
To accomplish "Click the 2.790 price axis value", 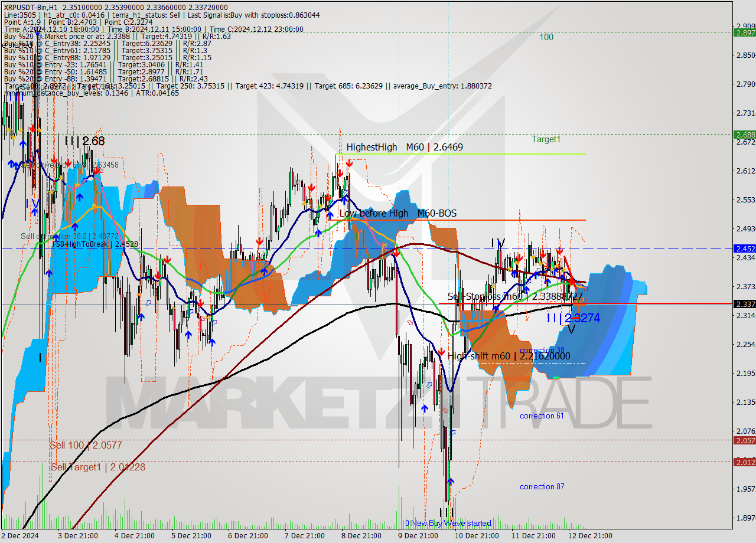I will (745, 84).
